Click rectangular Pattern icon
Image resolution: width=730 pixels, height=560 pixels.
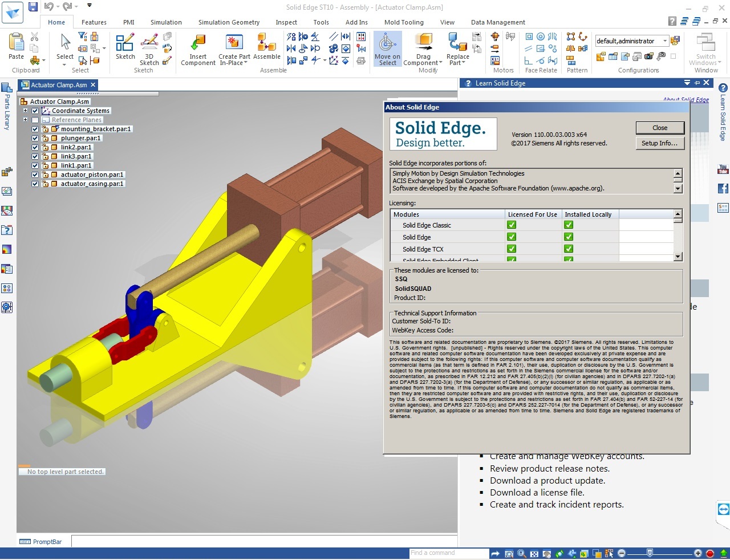point(571,36)
